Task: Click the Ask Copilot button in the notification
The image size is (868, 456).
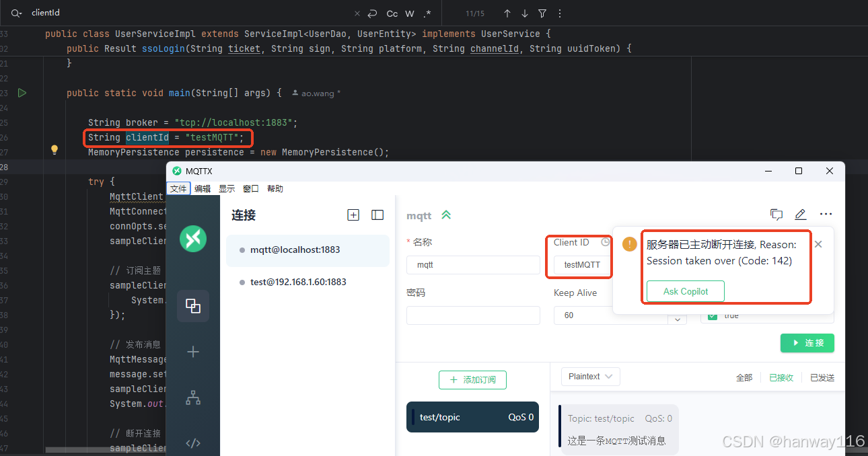Action: pyautogui.click(x=685, y=291)
